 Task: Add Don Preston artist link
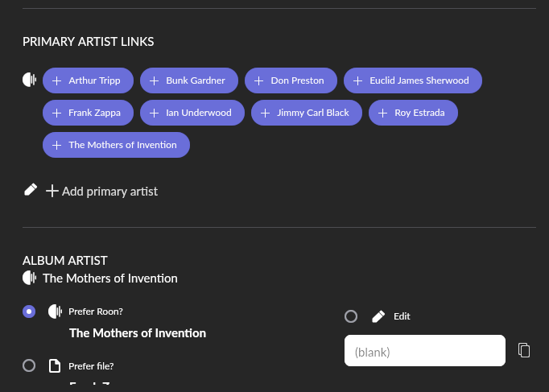(x=291, y=80)
